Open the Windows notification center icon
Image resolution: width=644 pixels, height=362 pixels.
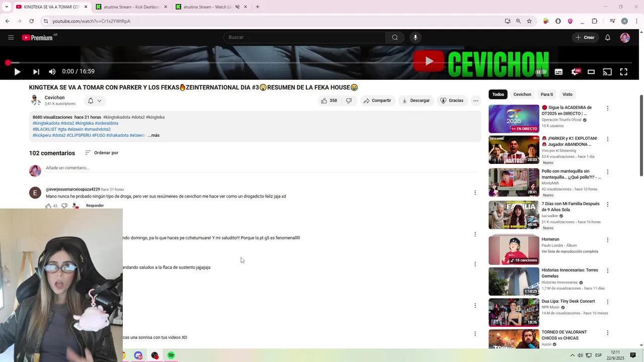(633, 355)
